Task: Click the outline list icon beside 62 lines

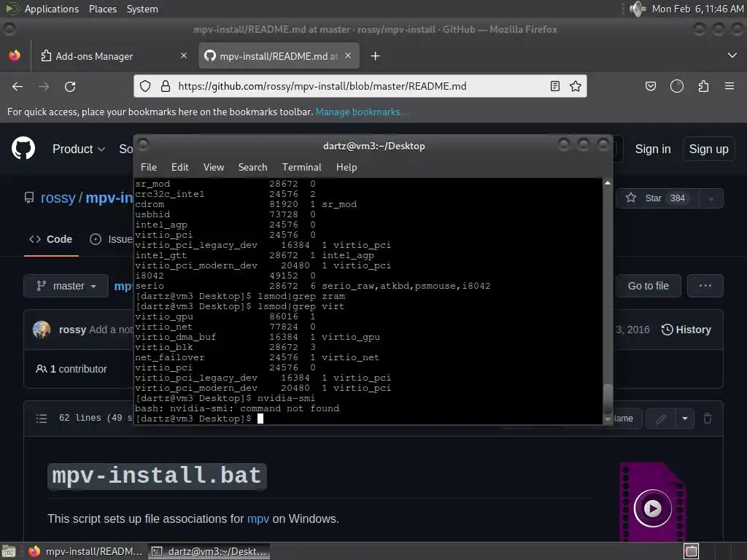Action: click(x=42, y=419)
